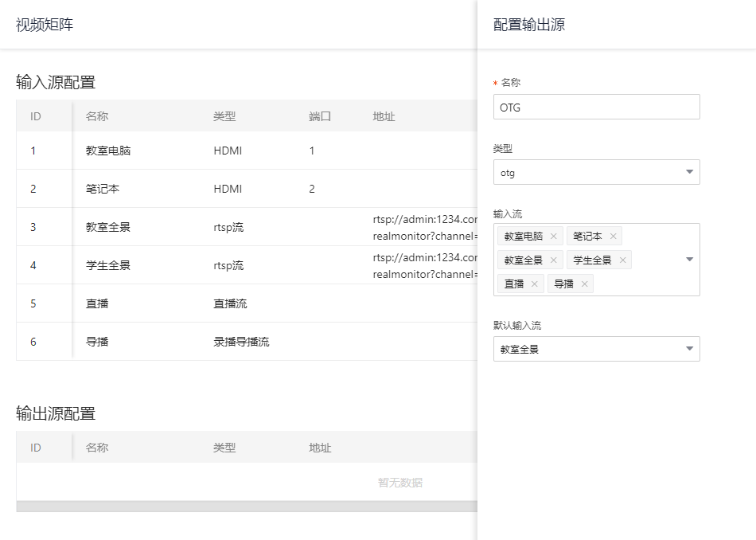
Task: Click the 端口 column header
Action: click(320, 116)
